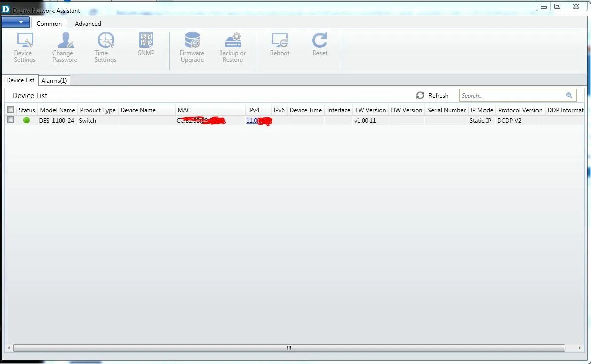Sort by Model Name column header

(58, 110)
